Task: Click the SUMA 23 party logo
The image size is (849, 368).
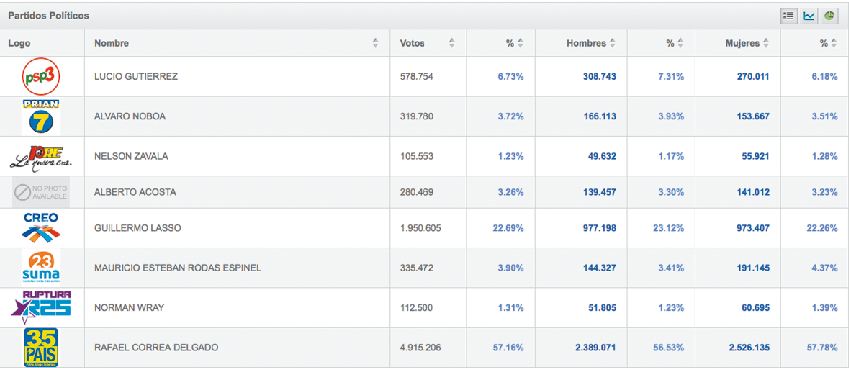Action: (41, 267)
